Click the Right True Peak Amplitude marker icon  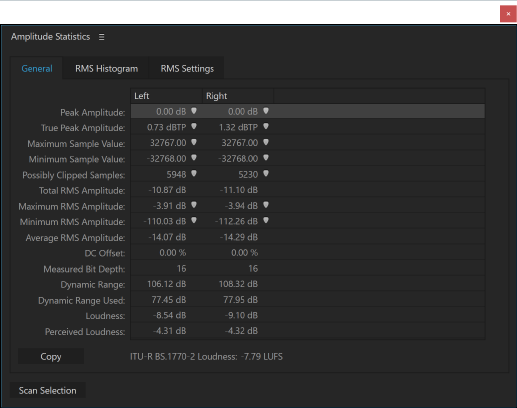(266, 127)
